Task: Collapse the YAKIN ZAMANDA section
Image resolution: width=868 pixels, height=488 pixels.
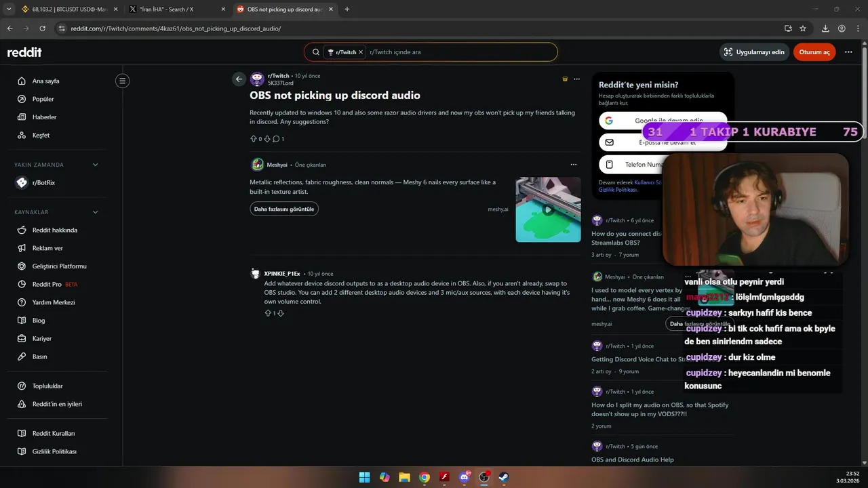Action: coord(95,165)
